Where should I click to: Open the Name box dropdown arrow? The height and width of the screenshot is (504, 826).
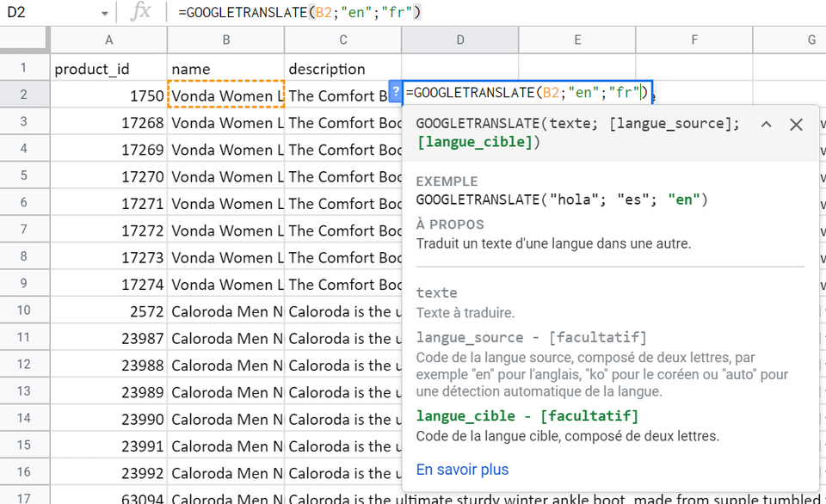pos(104,13)
